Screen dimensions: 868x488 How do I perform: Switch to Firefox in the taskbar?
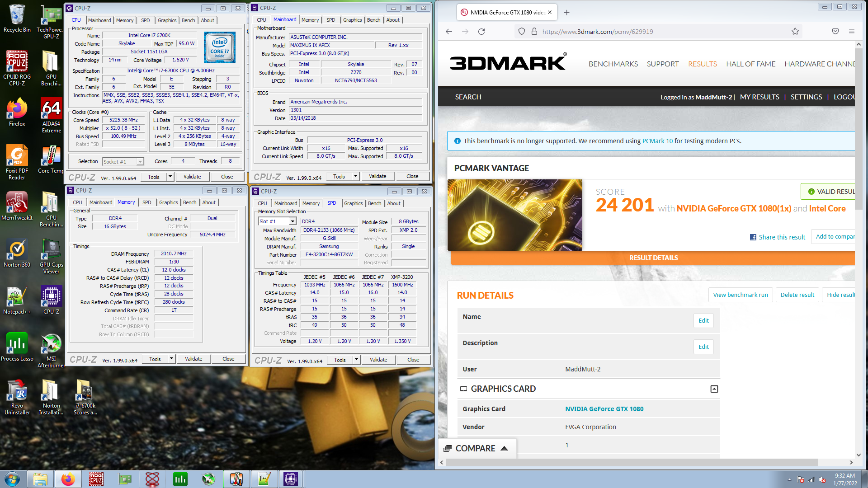pyautogui.click(x=68, y=479)
